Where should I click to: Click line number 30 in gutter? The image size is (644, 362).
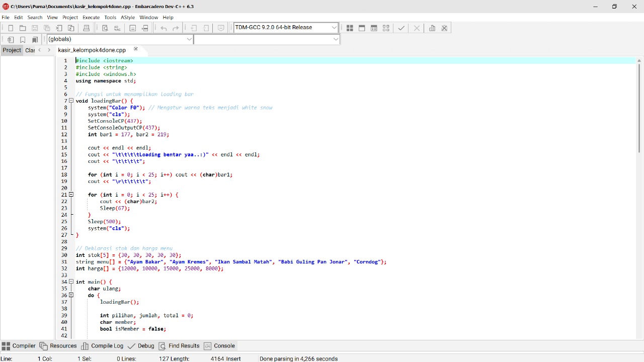coord(64,255)
